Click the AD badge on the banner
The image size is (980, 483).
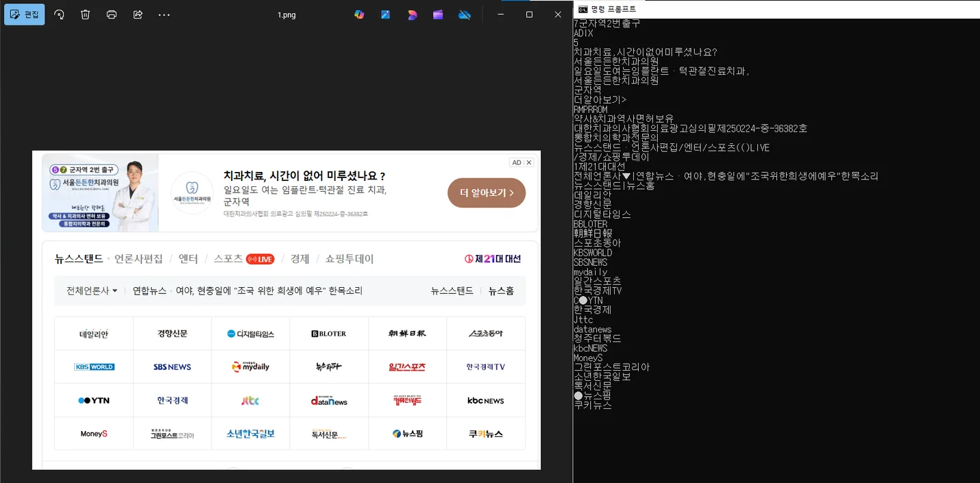click(517, 162)
